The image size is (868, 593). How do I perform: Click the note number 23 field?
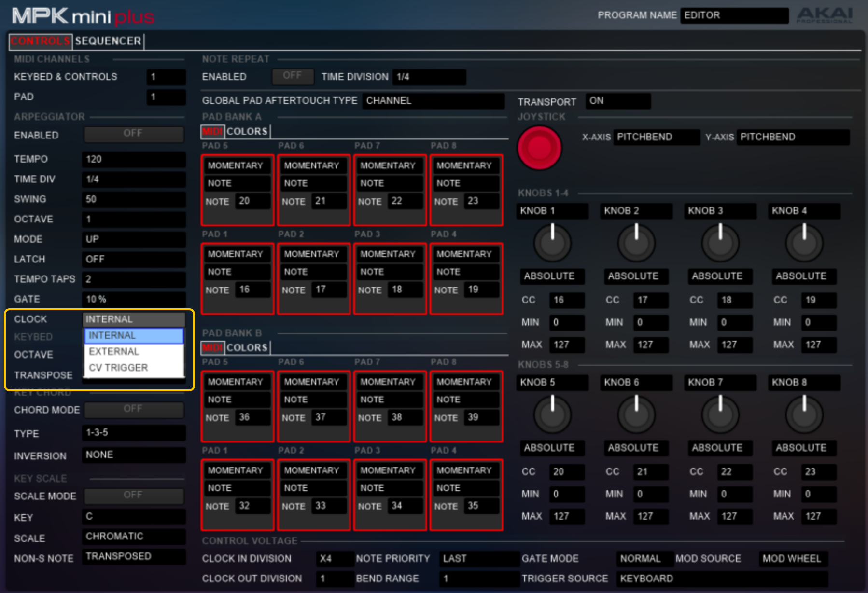[x=482, y=201]
